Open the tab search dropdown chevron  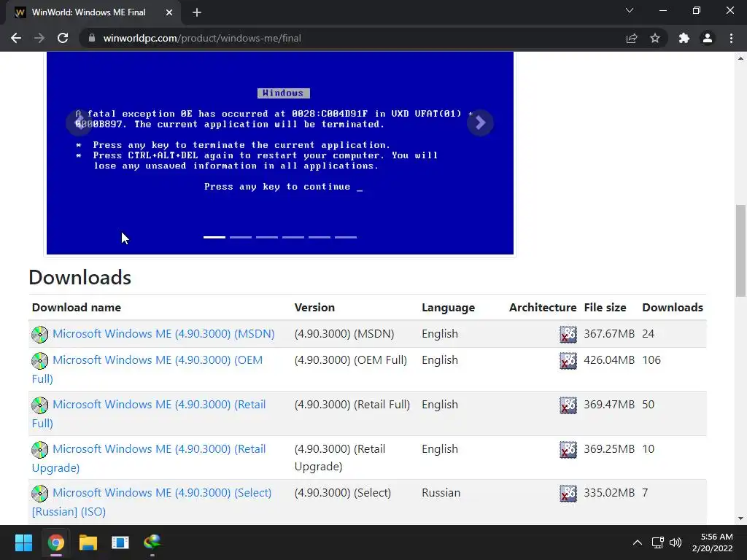[630, 10]
